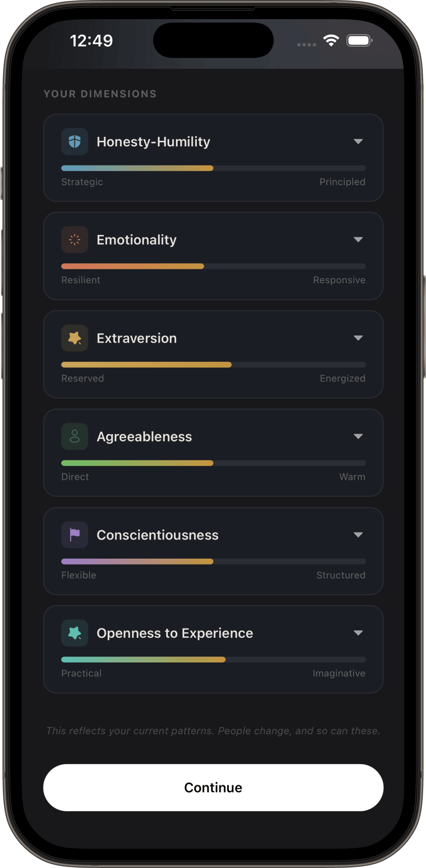Tap the Openness to Experience star icon

click(x=75, y=633)
